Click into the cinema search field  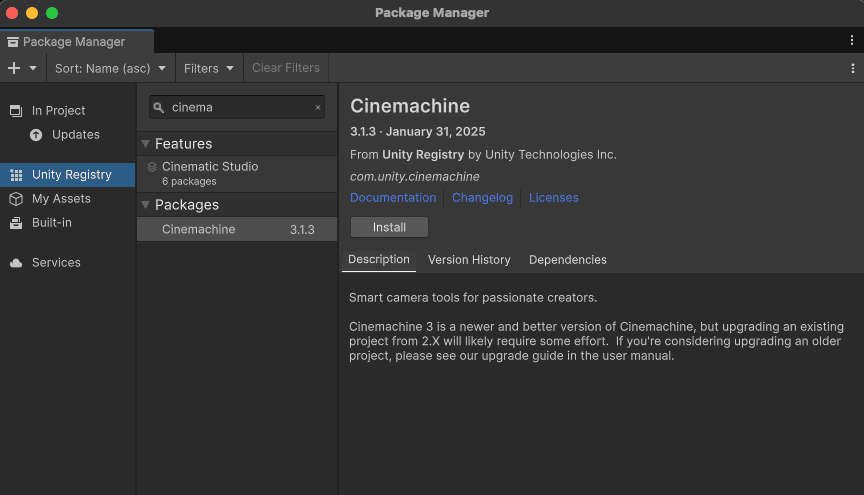[x=237, y=107]
